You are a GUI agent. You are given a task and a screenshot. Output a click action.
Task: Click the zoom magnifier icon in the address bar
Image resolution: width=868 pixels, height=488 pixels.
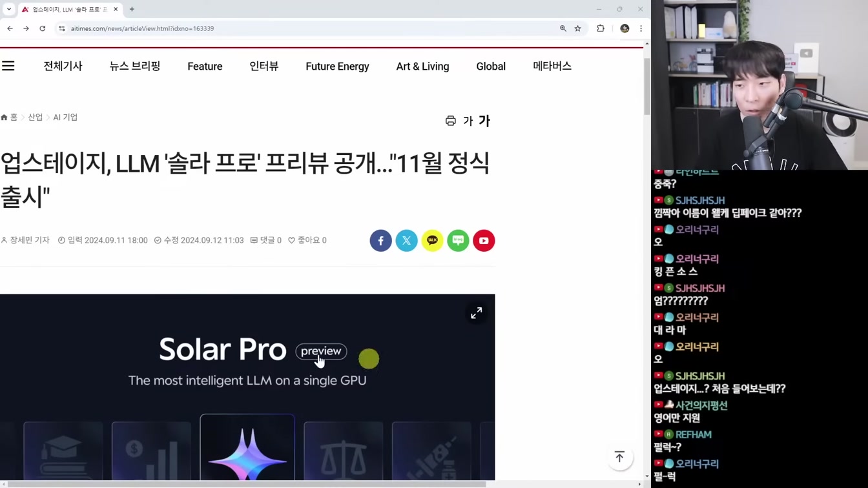[563, 28]
